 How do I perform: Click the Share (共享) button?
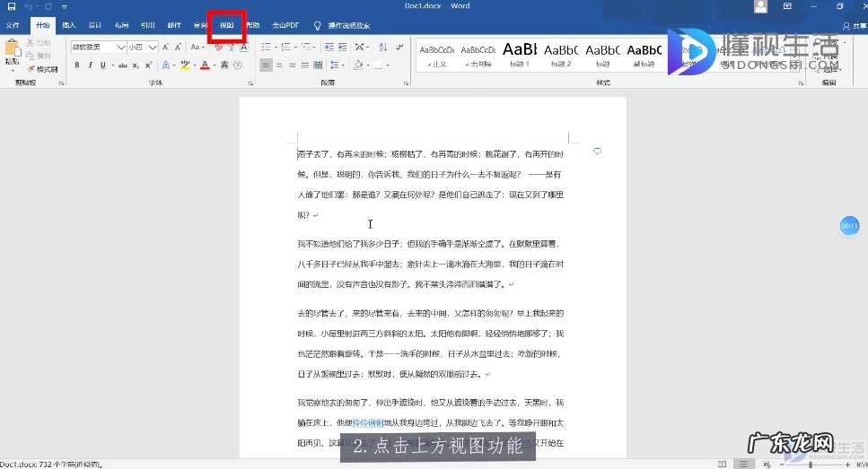pyautogui.click(x=855, y=26)
